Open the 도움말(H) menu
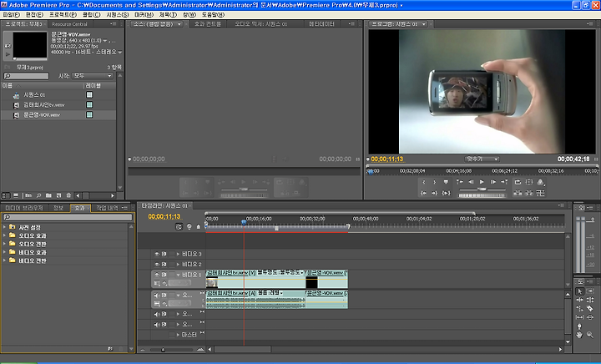 tap(213, 14)
